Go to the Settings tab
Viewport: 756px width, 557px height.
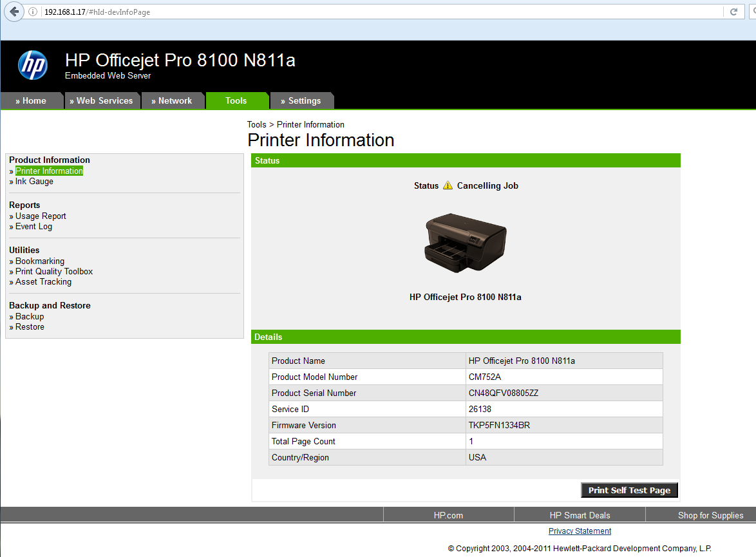tap(301, 101)
